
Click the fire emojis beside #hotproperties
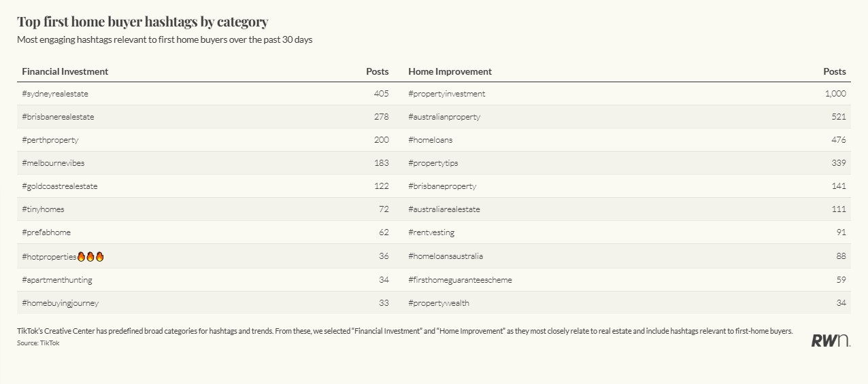click(x=90, y=257)
